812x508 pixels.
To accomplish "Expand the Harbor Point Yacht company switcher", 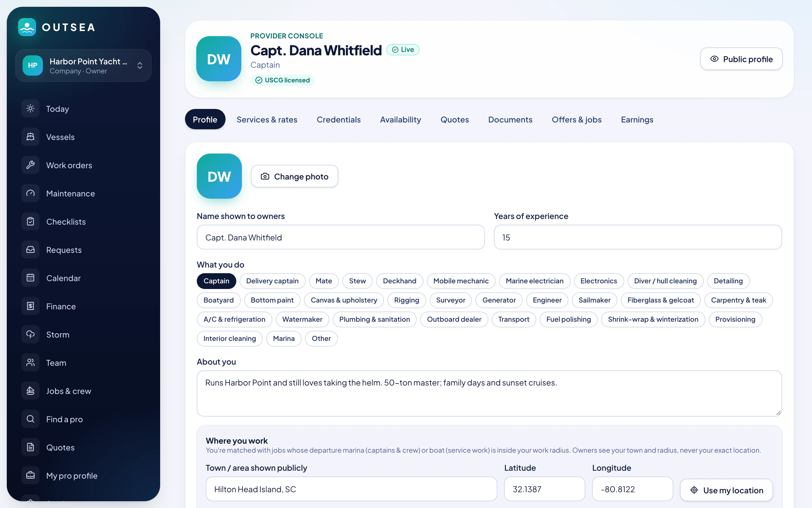I will point(83,65).
